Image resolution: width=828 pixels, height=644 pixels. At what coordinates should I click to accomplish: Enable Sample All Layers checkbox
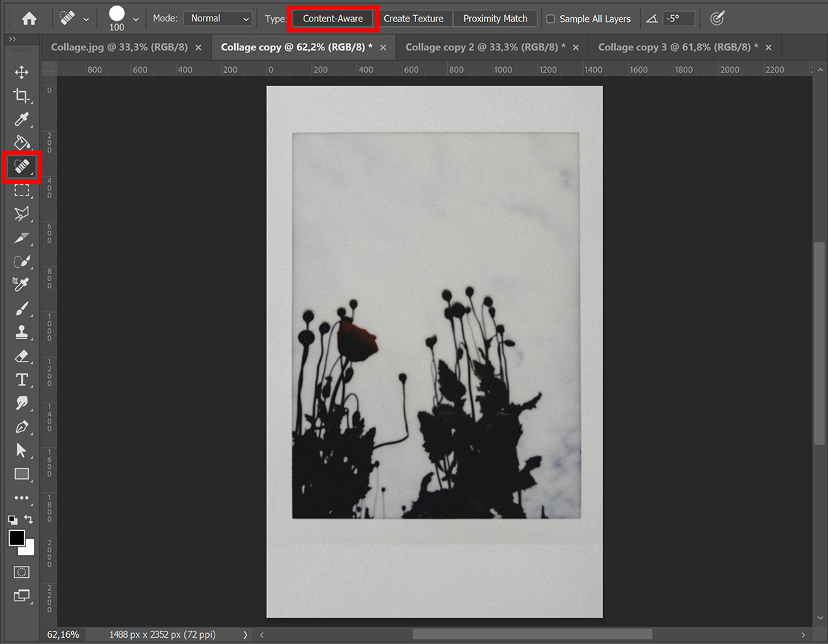pos(551,19)
